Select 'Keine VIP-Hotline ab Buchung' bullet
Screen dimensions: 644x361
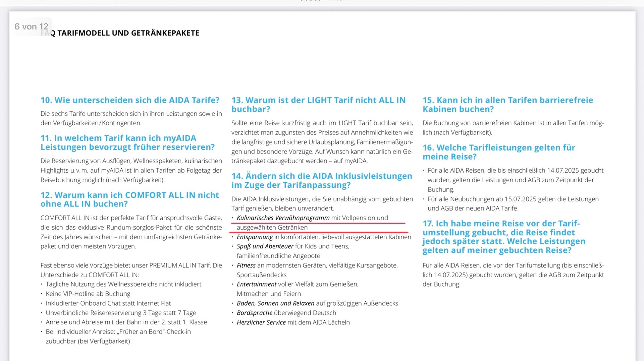88,294
